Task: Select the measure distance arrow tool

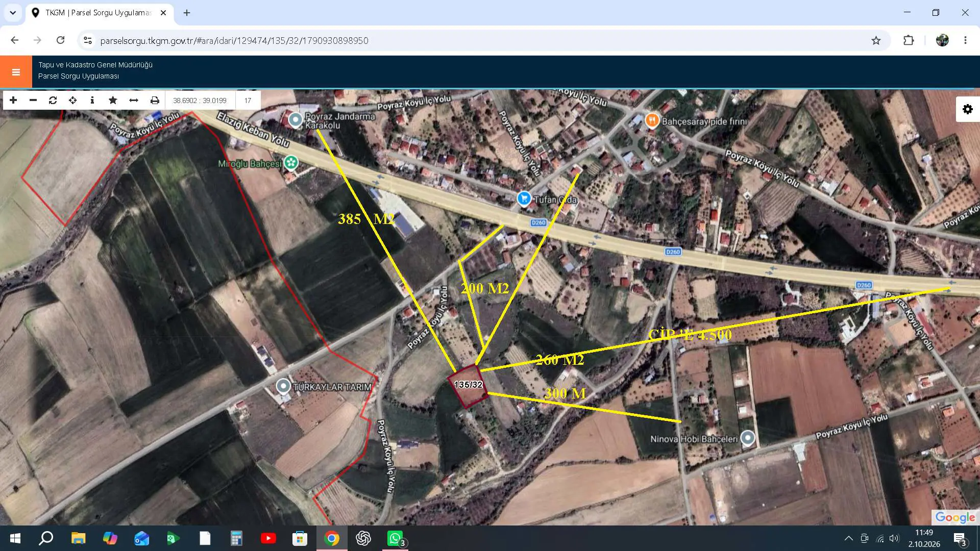Action: tap(134, 100)
